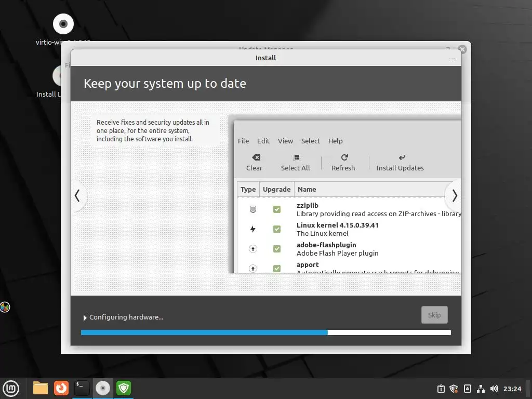This screenshot has width=532, height=399.
Task: Go to the previous slide arrow
Action: coord(77,196)
